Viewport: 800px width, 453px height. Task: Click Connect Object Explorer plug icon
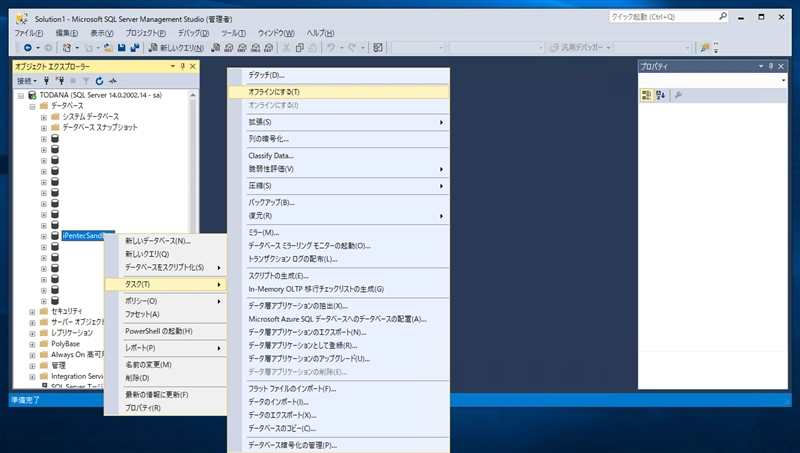pyautogui.click(x=46, y=81)
